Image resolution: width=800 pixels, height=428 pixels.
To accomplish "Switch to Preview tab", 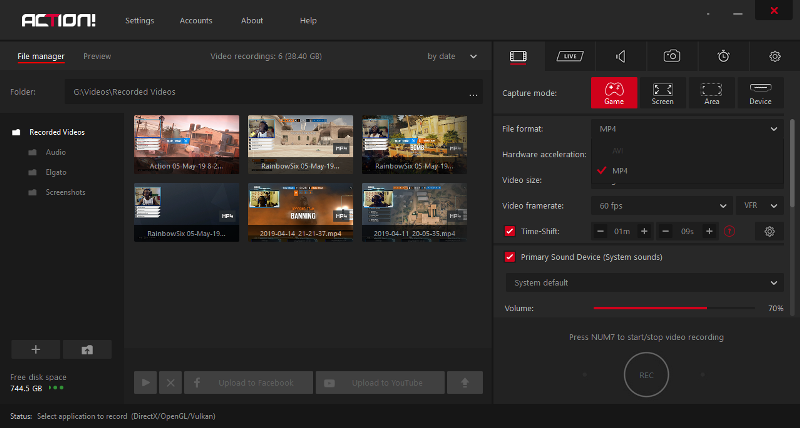I will pyautogui.click(x=97, y=56).
